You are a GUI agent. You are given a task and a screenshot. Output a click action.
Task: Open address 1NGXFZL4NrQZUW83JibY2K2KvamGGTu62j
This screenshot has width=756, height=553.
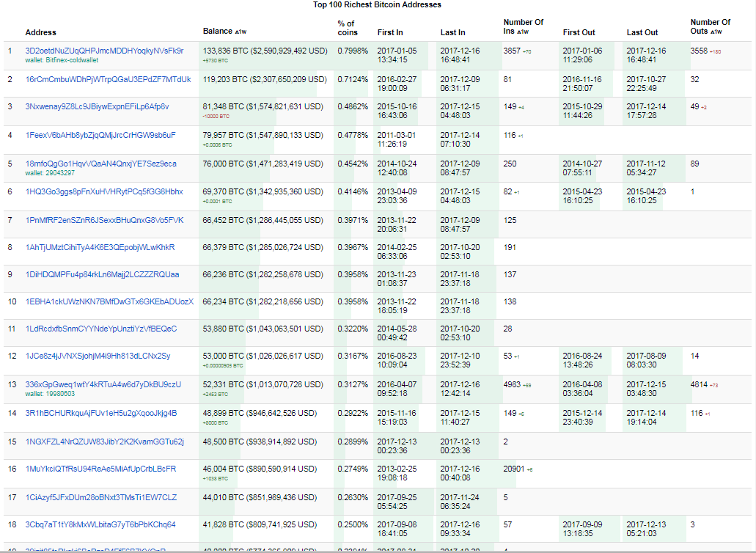point(104,441)
